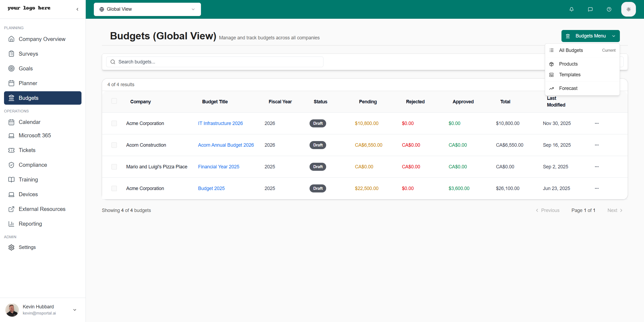Expand the Global View dropdown
The image size is (644, 322).
147,9
